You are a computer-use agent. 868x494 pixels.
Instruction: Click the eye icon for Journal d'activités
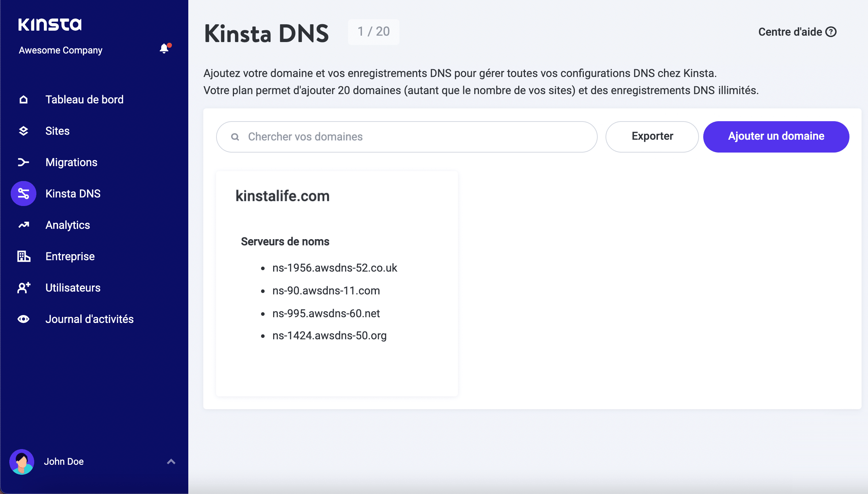(x=24, y=319)
